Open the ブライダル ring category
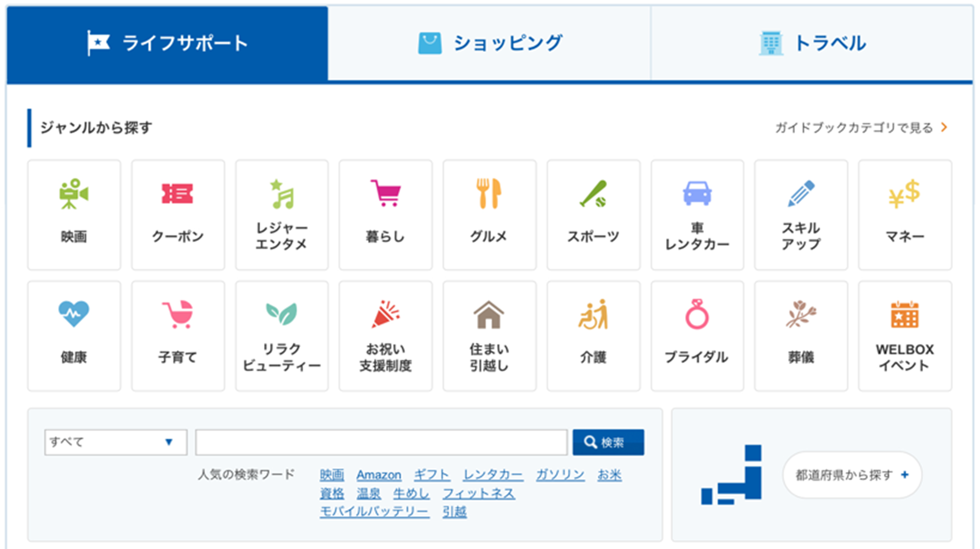The height and width of the screenshot is (549, 980). click(x=697, y=336)
